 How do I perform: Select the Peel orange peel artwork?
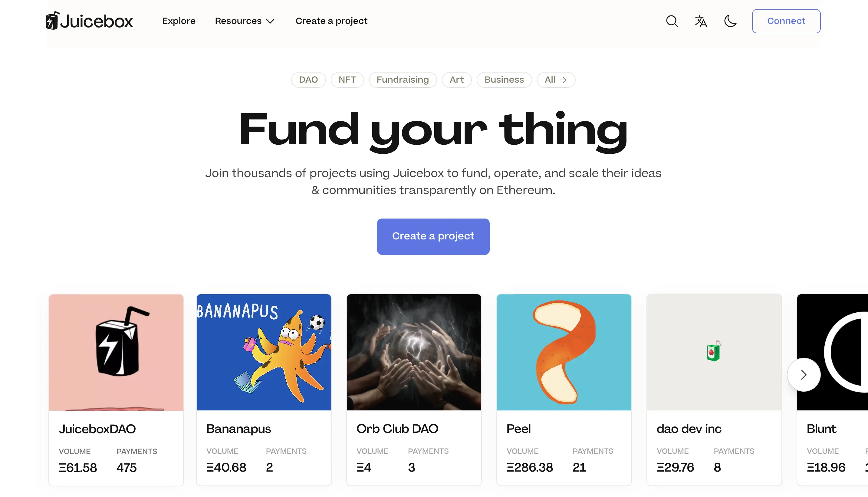564,352
